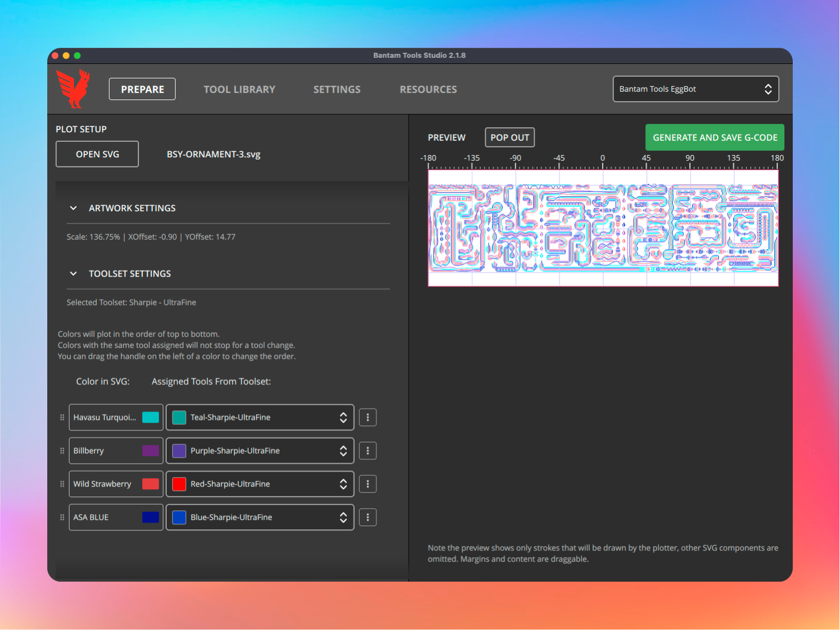Click drag handle beside Havasu Turquoise color

click(x=62, y=418)
